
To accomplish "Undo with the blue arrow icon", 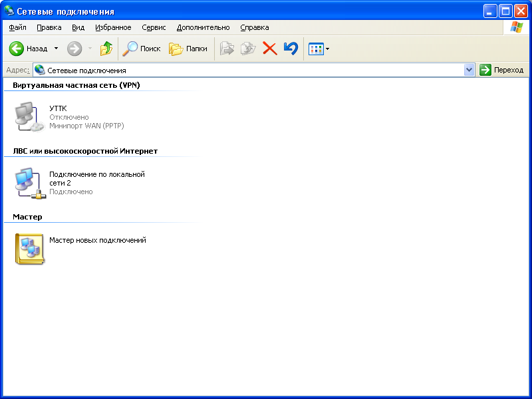I will [291, 49].
